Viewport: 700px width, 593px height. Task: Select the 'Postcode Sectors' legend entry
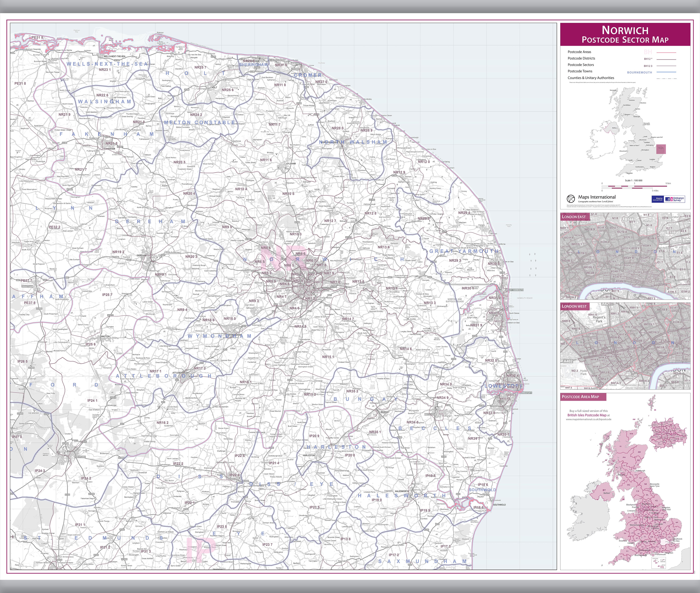[x=581, y=65]
